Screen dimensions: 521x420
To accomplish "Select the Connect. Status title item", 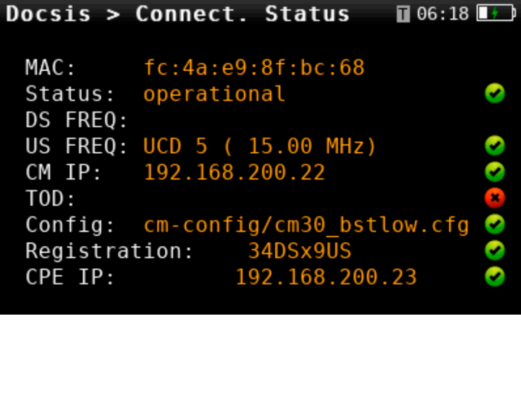I will click(x=242, y=14).
